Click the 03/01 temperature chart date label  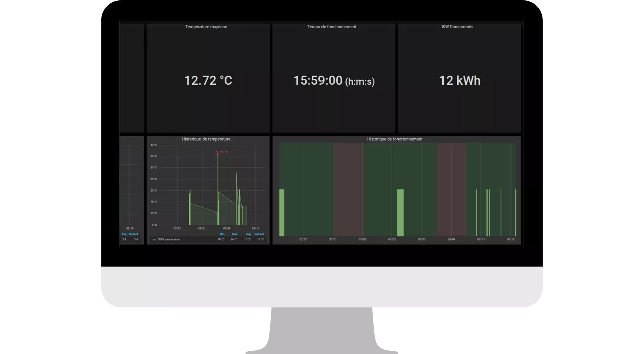(x=202, y=228)
